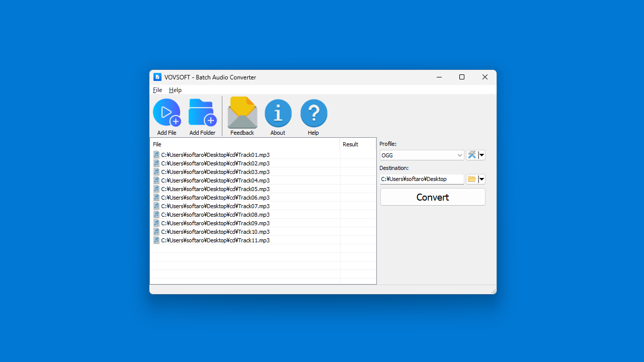Open the File menu

tap(157, 90)
